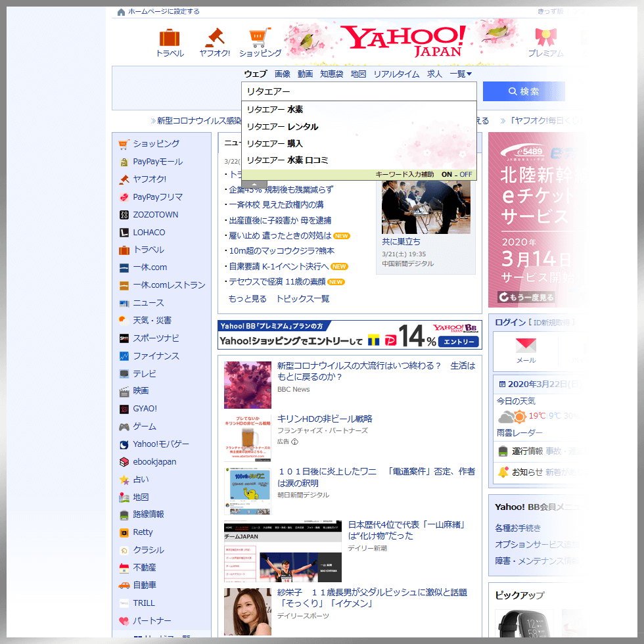Open トピックス一覧 link
This screenshot has height=644, width=644.
(303, 298)
